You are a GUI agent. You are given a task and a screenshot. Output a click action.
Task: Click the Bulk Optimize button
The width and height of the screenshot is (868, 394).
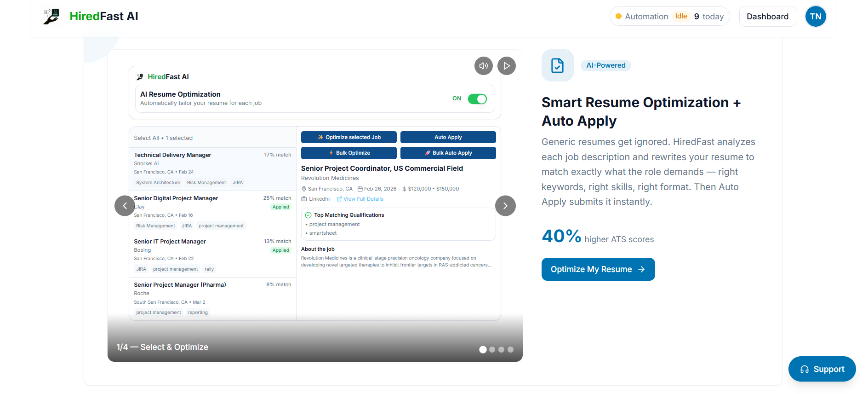click(x=349, y=153)
